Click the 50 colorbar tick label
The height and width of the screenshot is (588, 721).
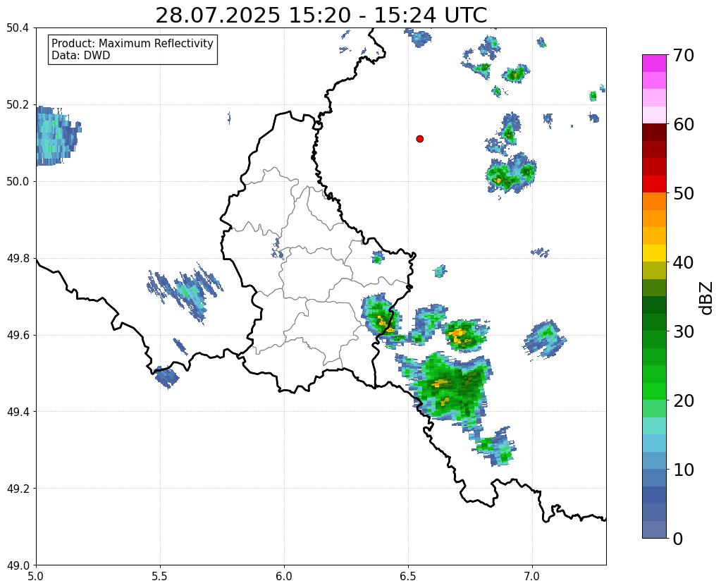[684, 193]
